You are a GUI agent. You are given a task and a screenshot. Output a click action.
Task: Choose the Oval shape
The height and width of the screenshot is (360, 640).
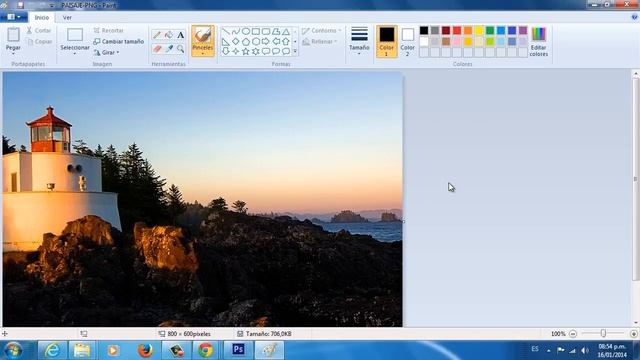click(246, 31)
